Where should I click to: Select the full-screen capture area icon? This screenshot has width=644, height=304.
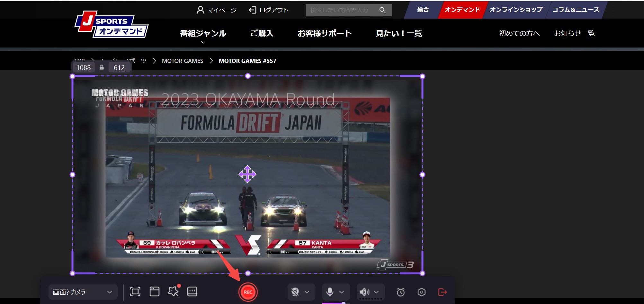coord(135,291)
